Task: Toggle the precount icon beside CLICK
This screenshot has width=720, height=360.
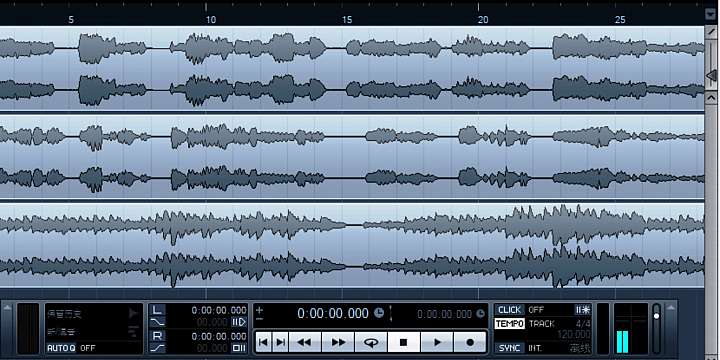Action: (x=582, y=310)
